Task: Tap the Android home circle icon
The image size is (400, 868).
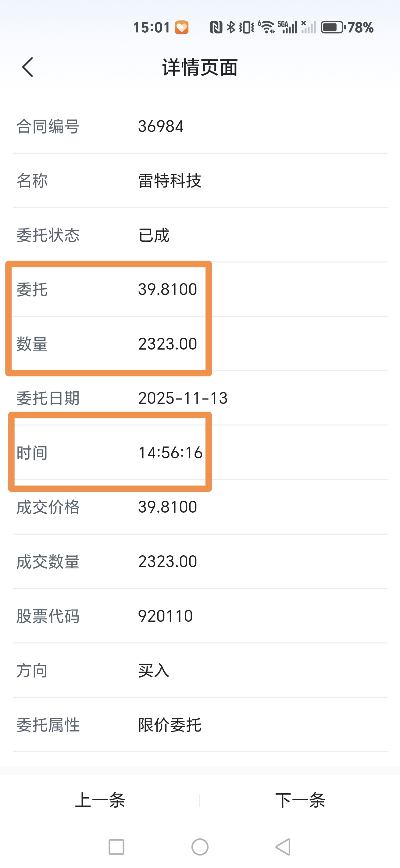Action: tap(200, 847)
